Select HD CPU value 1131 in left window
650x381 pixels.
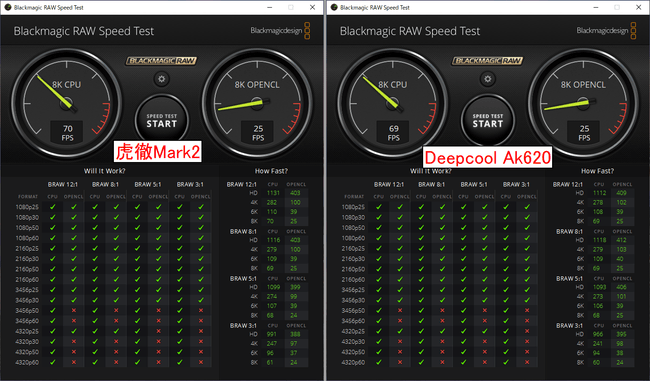click(x=273, y=193)
